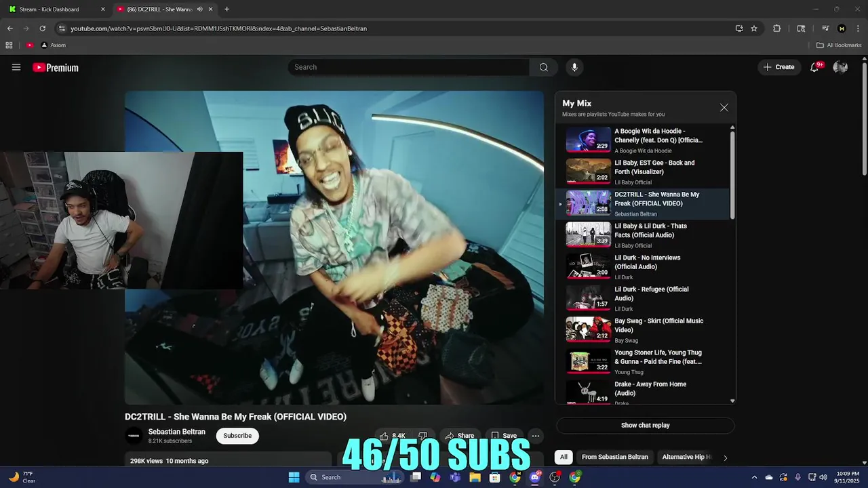Open OBS Studio from the taskbar
The height and width of the screenshot is (488, 868).
pyautogui.click(x=555, y=477)
